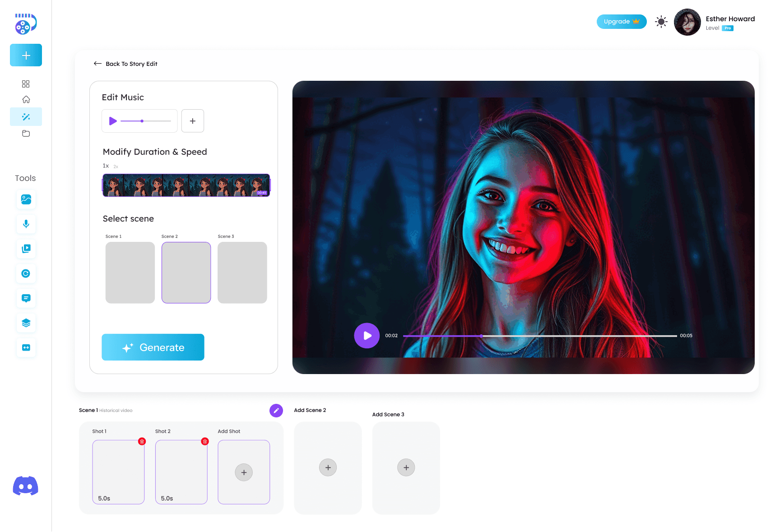The width and height of the screenshot is (780, 532).
Task: Click the horizontal arrows resize tool icon
Action: (26, 348)
